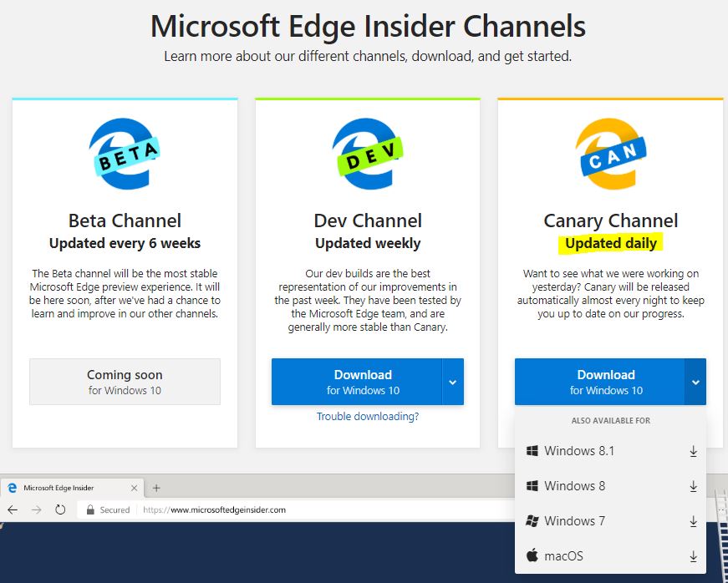Click the download arrow beside macOS

click(693, 556)
